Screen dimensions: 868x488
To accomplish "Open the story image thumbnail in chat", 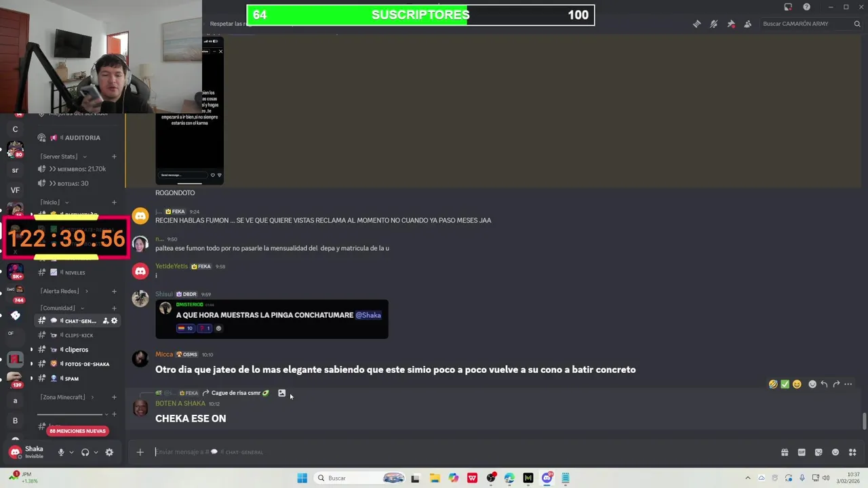I will (x=189, y=111).
